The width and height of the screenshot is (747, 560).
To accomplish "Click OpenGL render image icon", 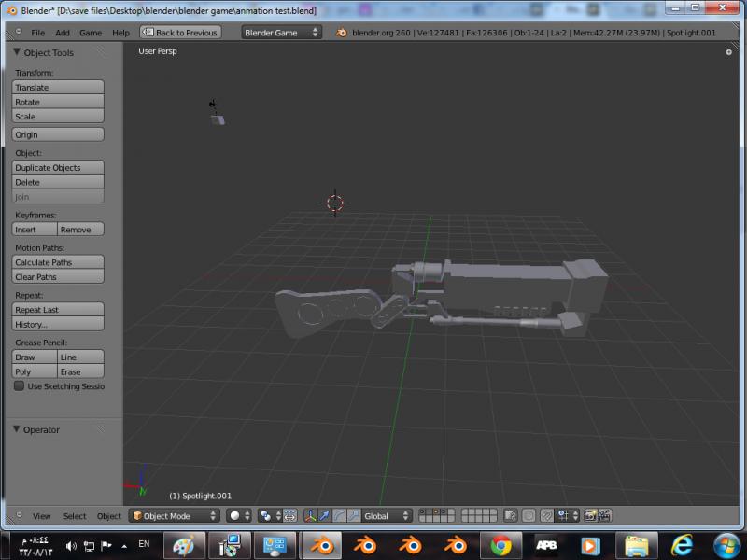I will [590, 516].
